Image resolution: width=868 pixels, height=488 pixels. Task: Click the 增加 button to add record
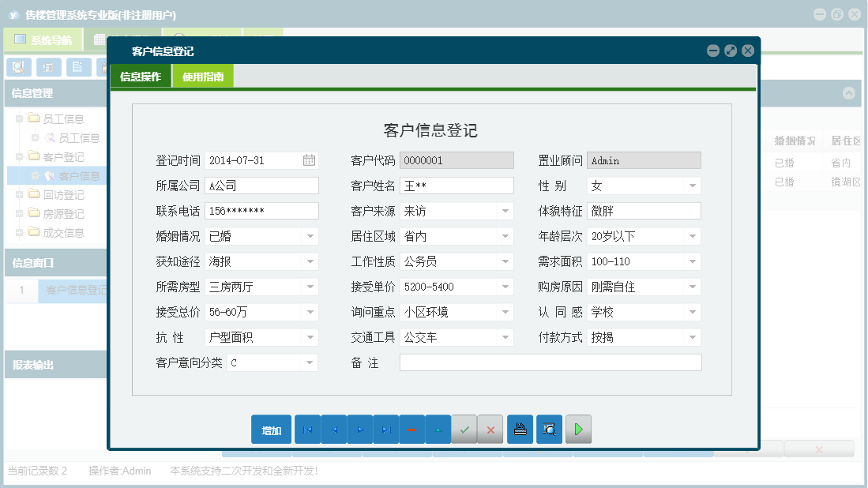coord(271,429)
